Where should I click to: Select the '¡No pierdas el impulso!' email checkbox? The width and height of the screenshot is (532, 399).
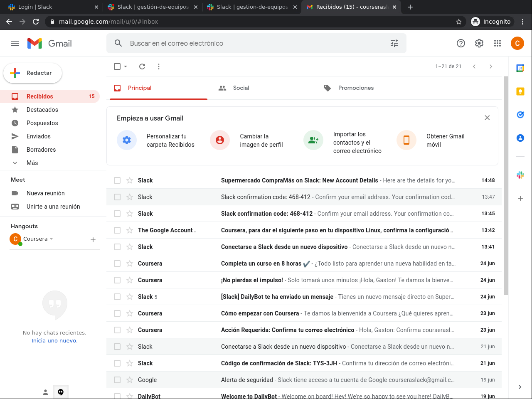(x=117, y=280)
